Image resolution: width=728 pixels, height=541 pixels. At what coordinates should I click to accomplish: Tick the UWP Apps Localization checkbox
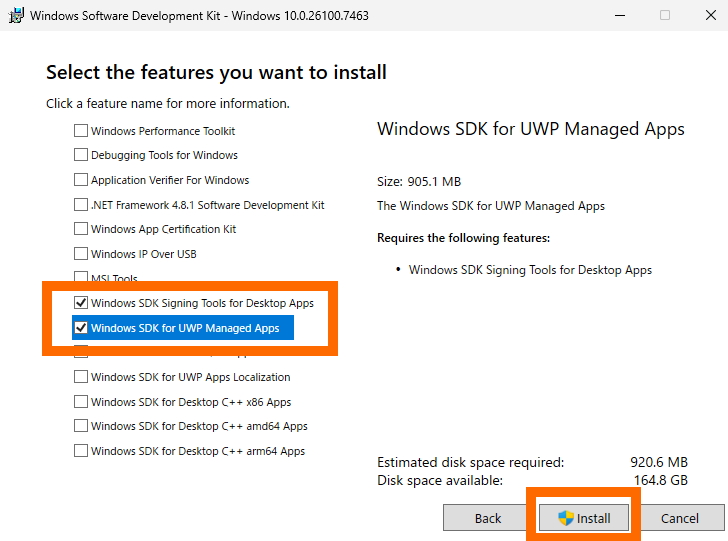[81, 377]
